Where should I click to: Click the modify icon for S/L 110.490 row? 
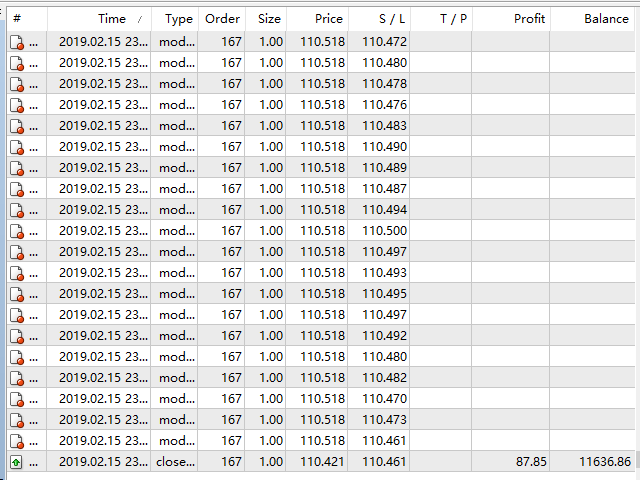click(17, 147)
